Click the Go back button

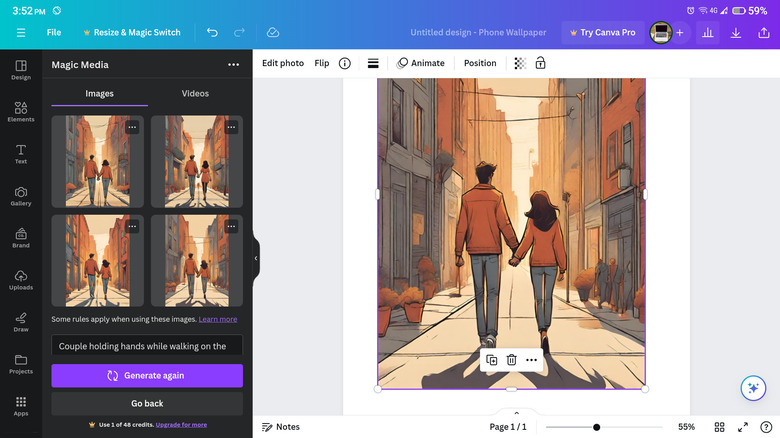point(147,404)
